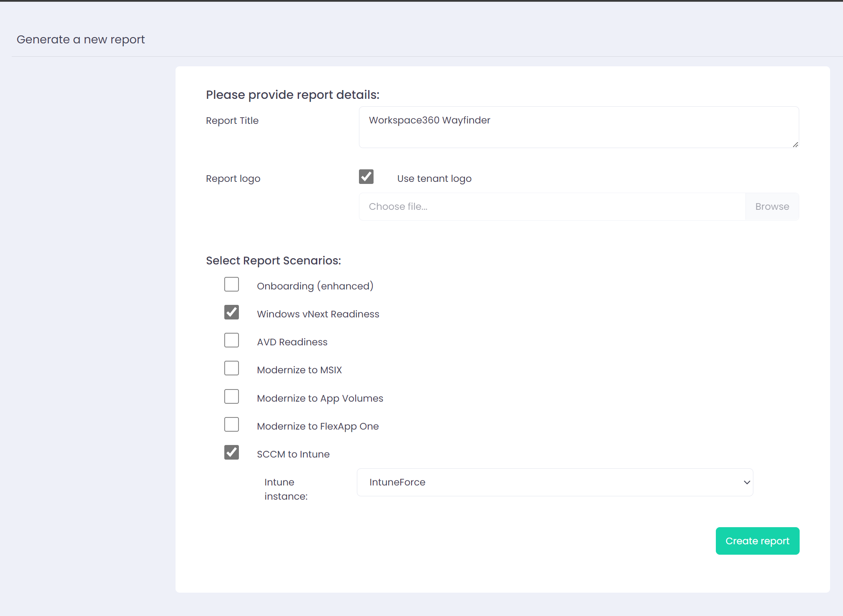Click the Use tenant logo label
This screenshot has height=616, width=843.
pyautogui.click(x=434, y=179)
